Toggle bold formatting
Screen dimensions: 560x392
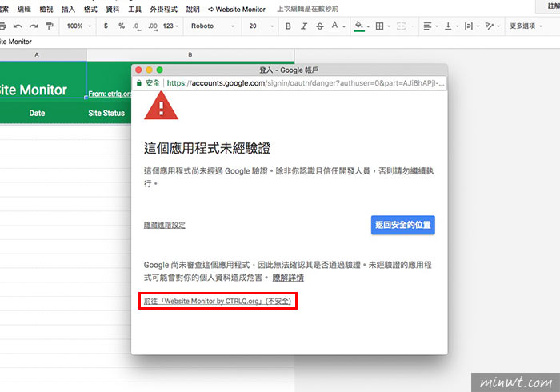(288, 26)
